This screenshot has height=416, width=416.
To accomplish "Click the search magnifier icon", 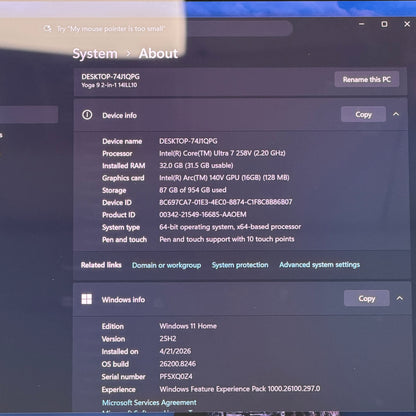I will [x=48, y=29].
